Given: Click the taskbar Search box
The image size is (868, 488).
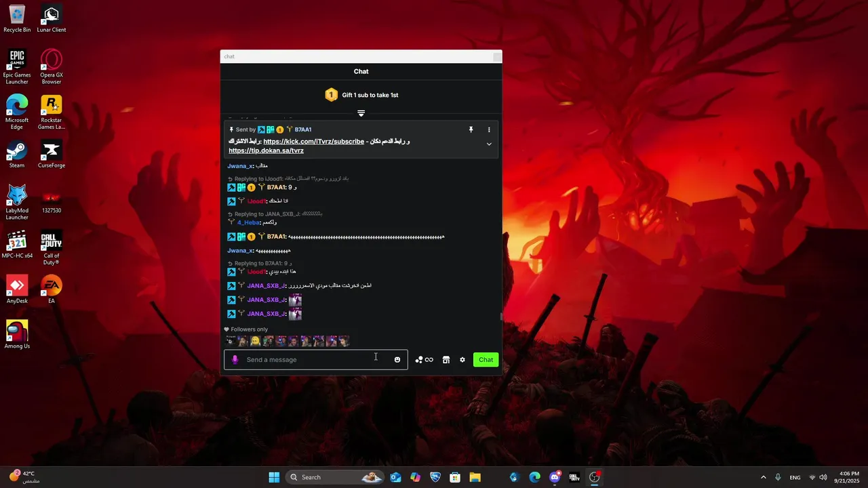Looking at the screenshot, I should pyautogui.click(x=335, y=477).
